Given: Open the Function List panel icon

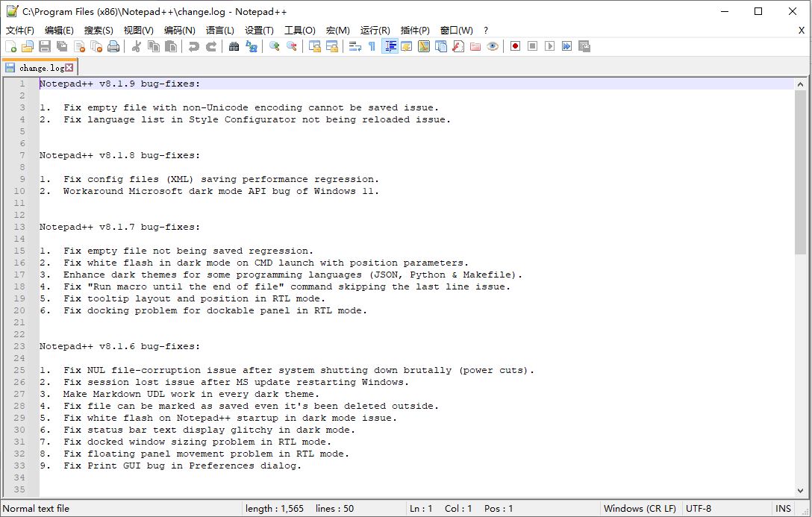Looking at the screenshot, I should pos(458,46).
